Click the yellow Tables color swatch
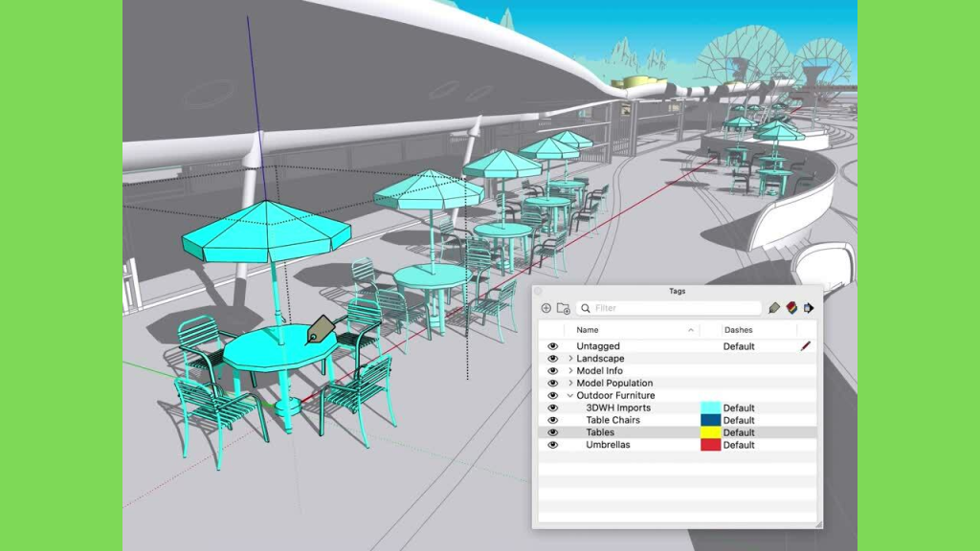The width and height of the screenshot is (980, 551). pos(711,432)
